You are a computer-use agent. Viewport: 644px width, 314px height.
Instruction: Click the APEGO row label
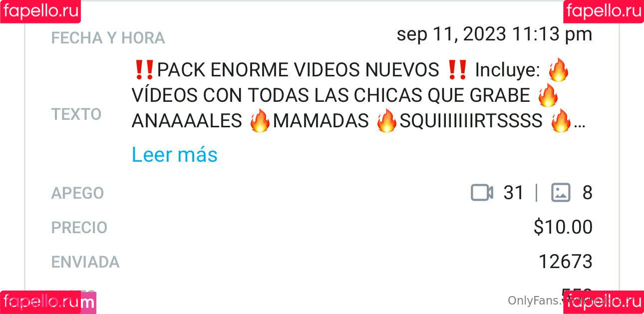[x=77, y=193]
